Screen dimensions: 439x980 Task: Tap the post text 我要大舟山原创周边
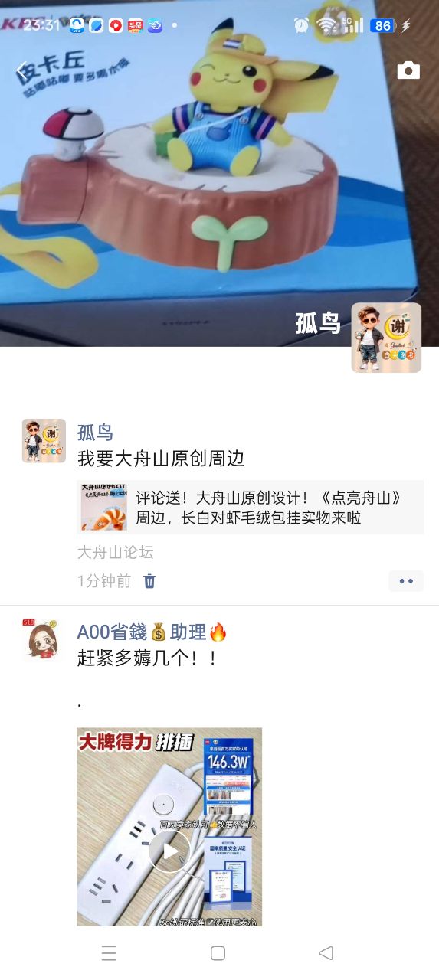tap(161, 459)
